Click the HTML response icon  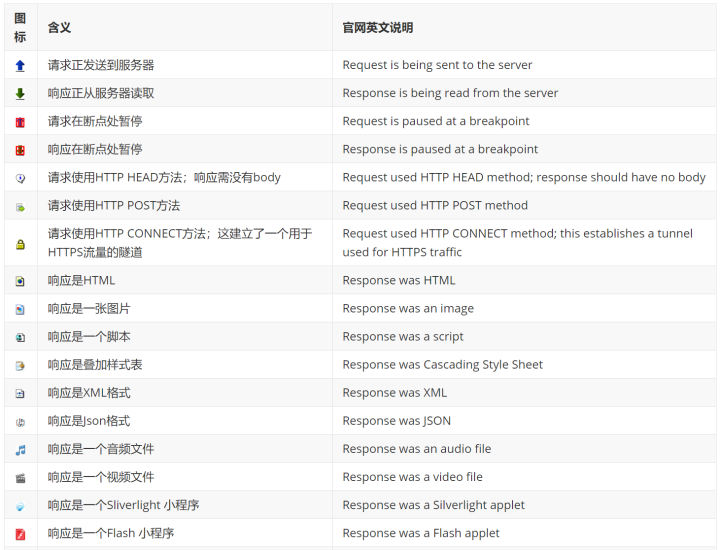tap(20, 281)
